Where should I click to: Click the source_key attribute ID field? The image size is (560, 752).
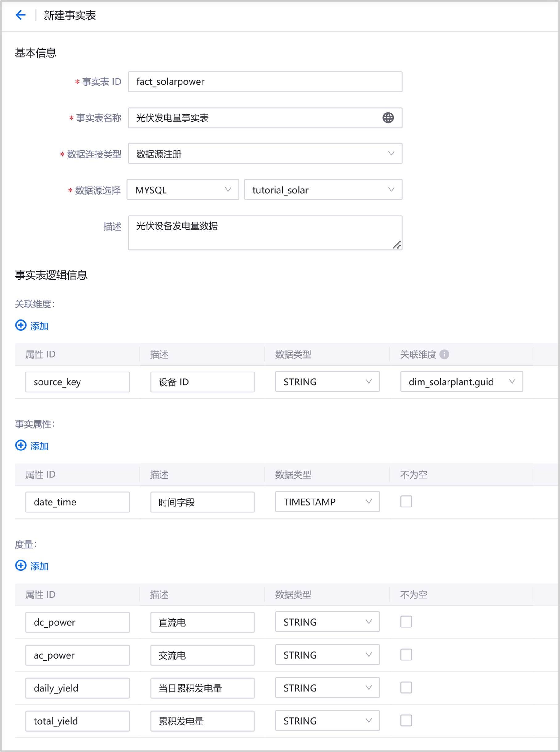[x=77, y=382]
